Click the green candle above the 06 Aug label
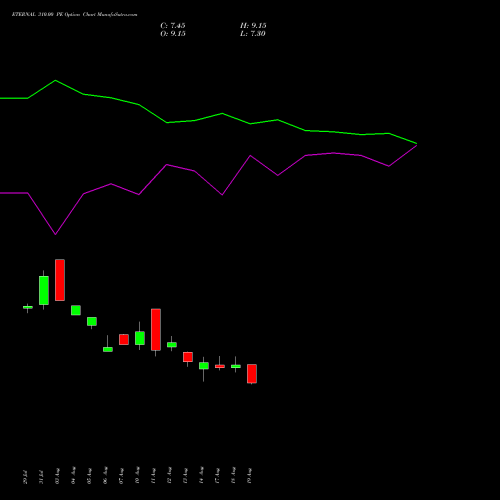Screen dimensions: 500x500 coord(108,349)
